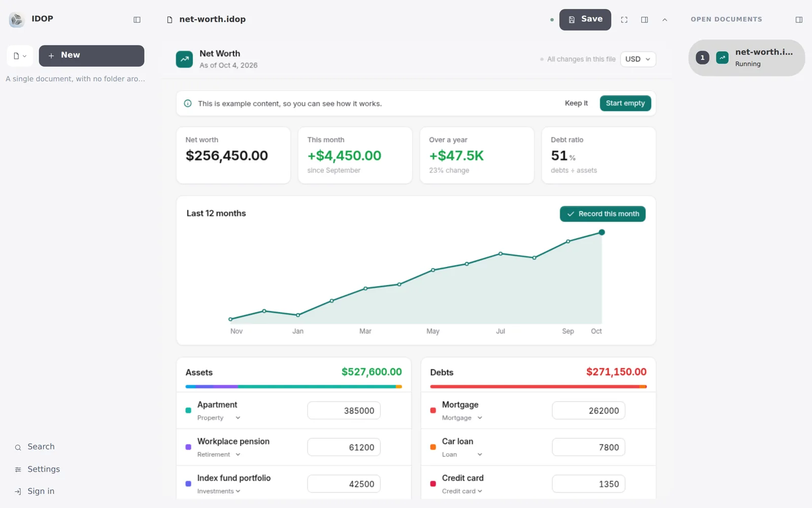
Task: Click the Mortgage value field 262000
Action: tap(589, 411)
